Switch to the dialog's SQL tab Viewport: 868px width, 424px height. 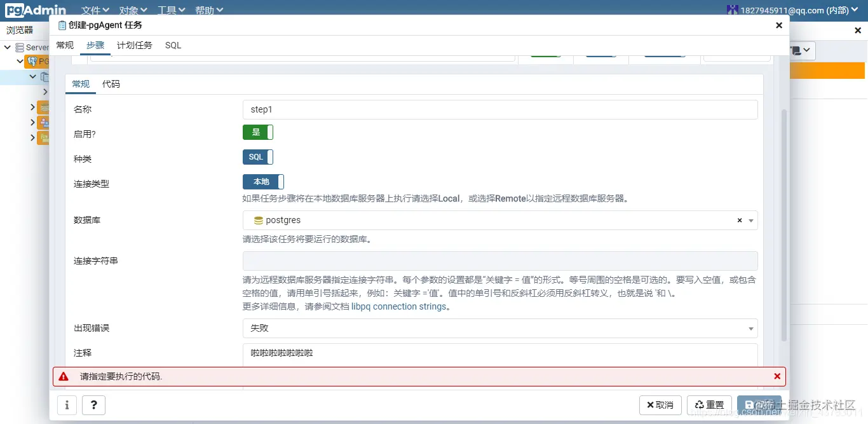(173, 45)
